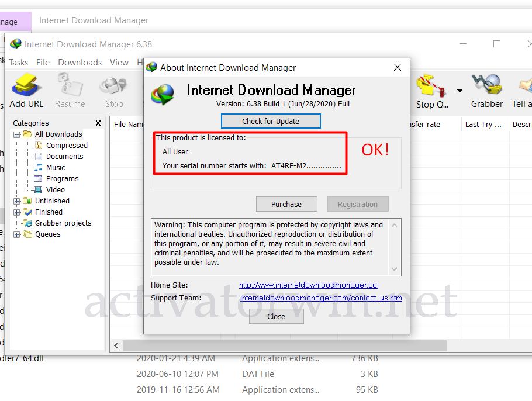Click the Add URL toolbar icon

[x=26, y=85]
